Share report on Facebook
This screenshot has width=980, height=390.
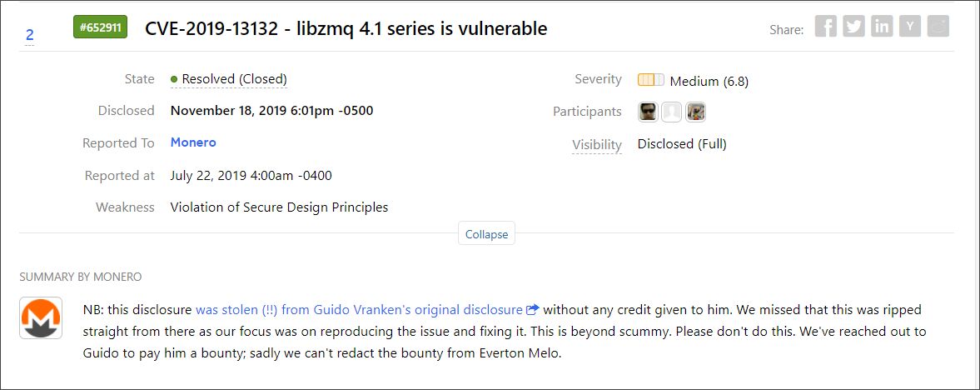tap(825, 27)
